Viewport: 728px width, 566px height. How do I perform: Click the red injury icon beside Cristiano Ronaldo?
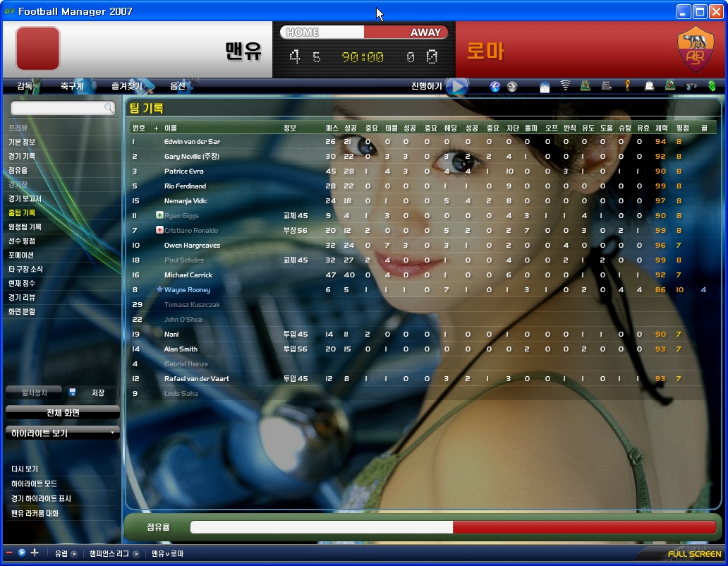[159, 230]
